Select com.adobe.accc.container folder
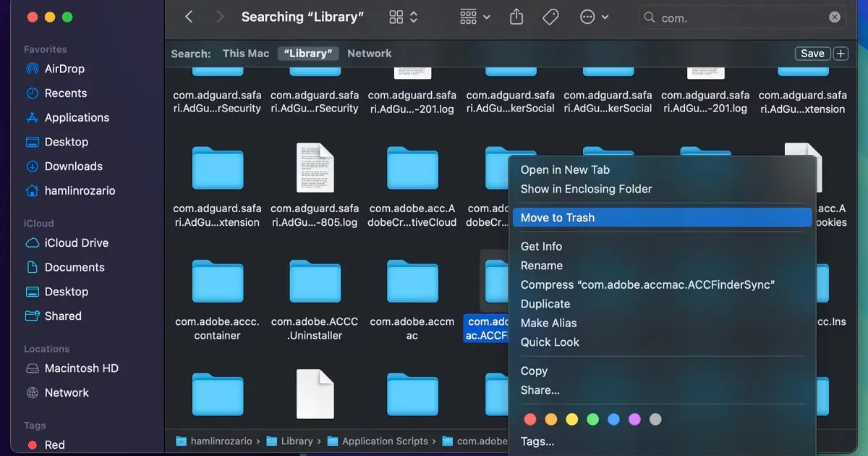Screen dimensions: 868x456 [x=217, y=282]
